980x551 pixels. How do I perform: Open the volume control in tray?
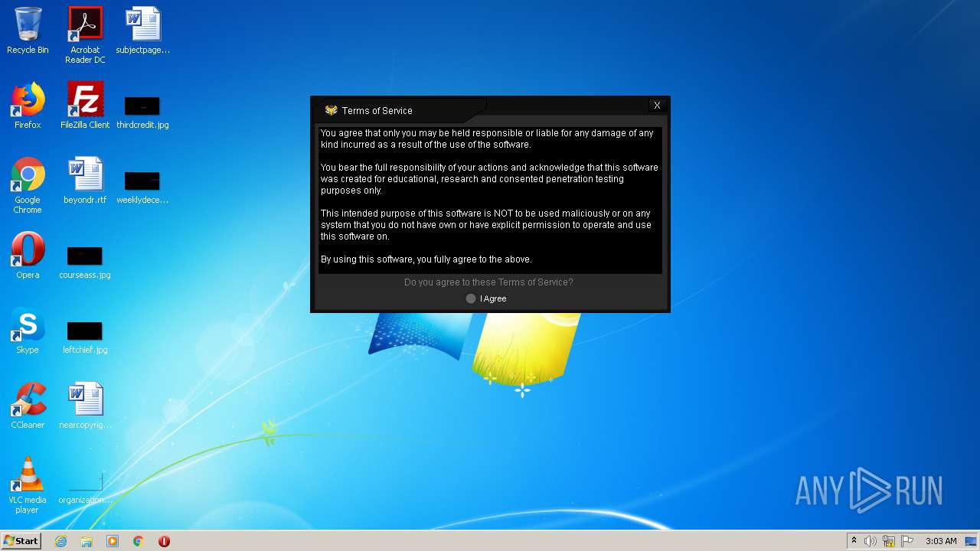871,541
